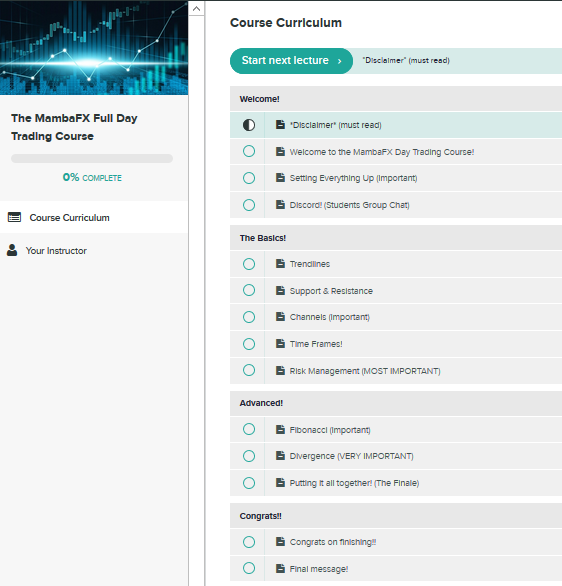562x586 pixels.
Task: Click document icon beside Time Frames!
Action: [x=280, y=343]
